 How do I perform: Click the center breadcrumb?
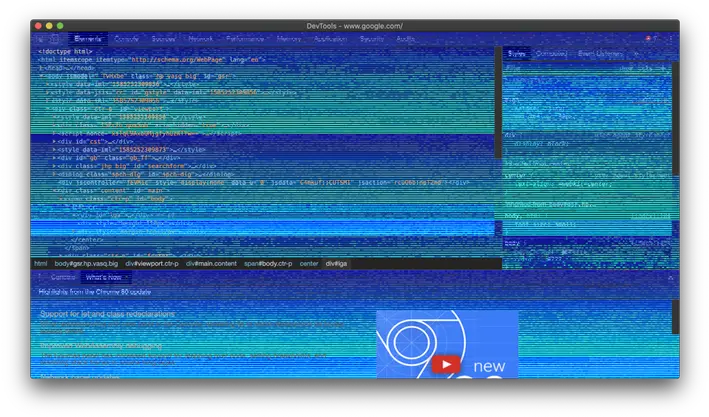(x=309, y=264)
